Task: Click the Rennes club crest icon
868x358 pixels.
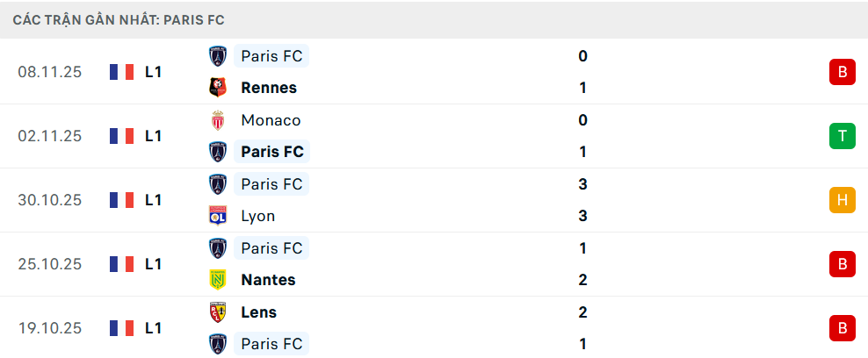Action: click(217, 88)
